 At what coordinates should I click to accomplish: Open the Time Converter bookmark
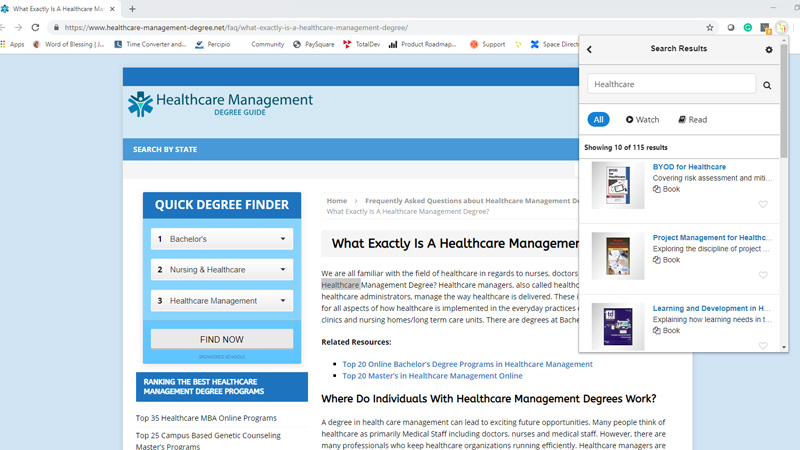click(x=150, y=44)
